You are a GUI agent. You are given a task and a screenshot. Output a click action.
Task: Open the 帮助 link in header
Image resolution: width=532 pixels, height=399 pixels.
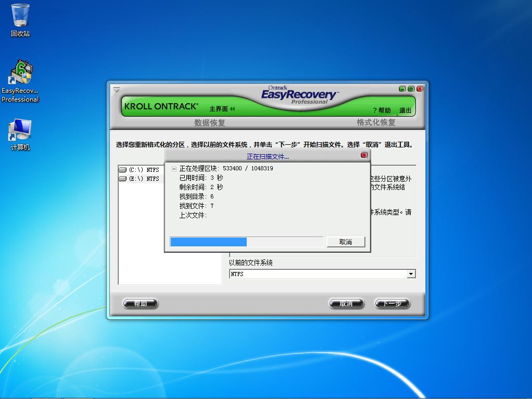click(384, 110)
